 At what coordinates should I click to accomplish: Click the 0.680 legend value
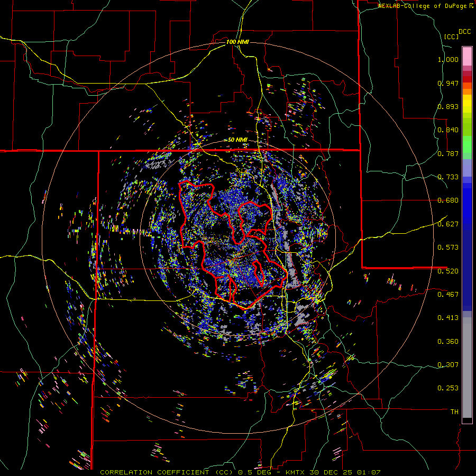click(x=448, y=200)
